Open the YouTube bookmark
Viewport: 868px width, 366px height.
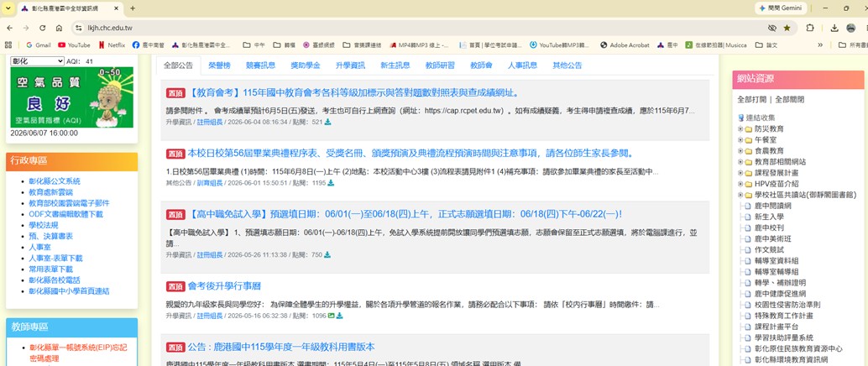pyautogui.click(x=74, y=44)
